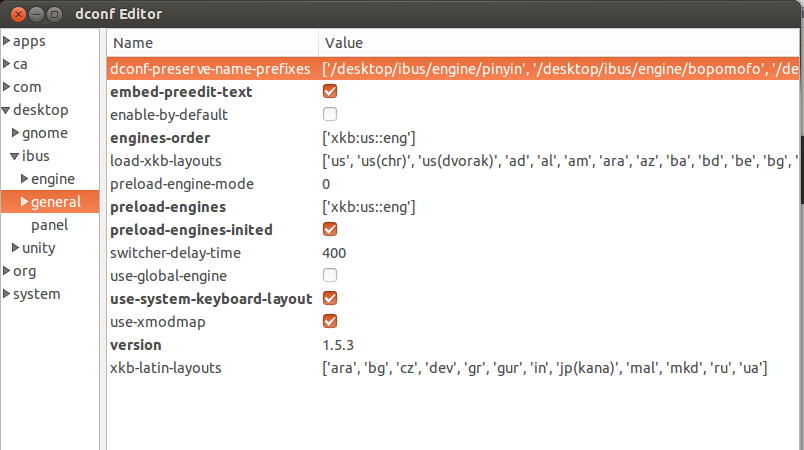Expand the engine tree arrow
This screenshot has width=804, height=450.
point(24,178)
